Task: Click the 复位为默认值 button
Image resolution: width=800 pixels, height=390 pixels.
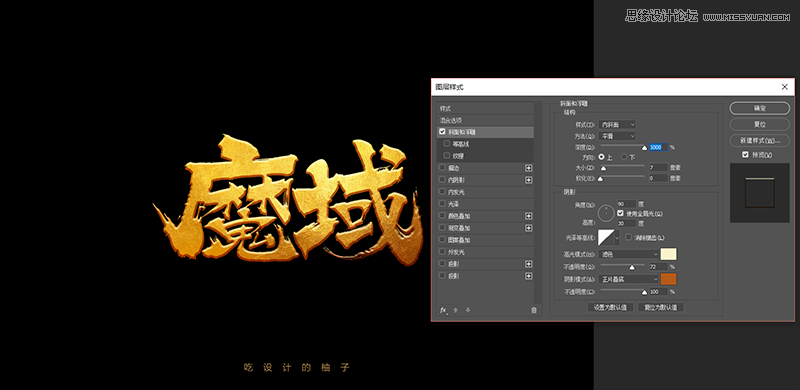Action: click(x=661, y=307)
